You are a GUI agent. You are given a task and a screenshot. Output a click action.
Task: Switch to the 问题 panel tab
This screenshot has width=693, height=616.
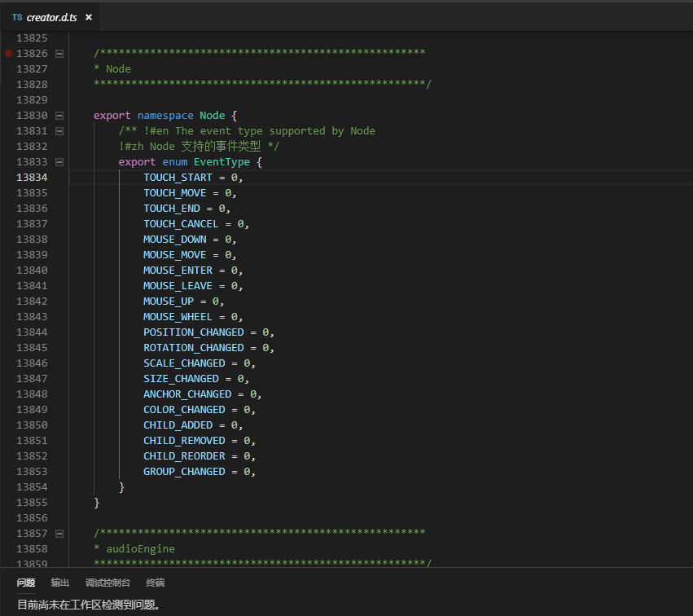pyautogui.click(x=26, y=583)
